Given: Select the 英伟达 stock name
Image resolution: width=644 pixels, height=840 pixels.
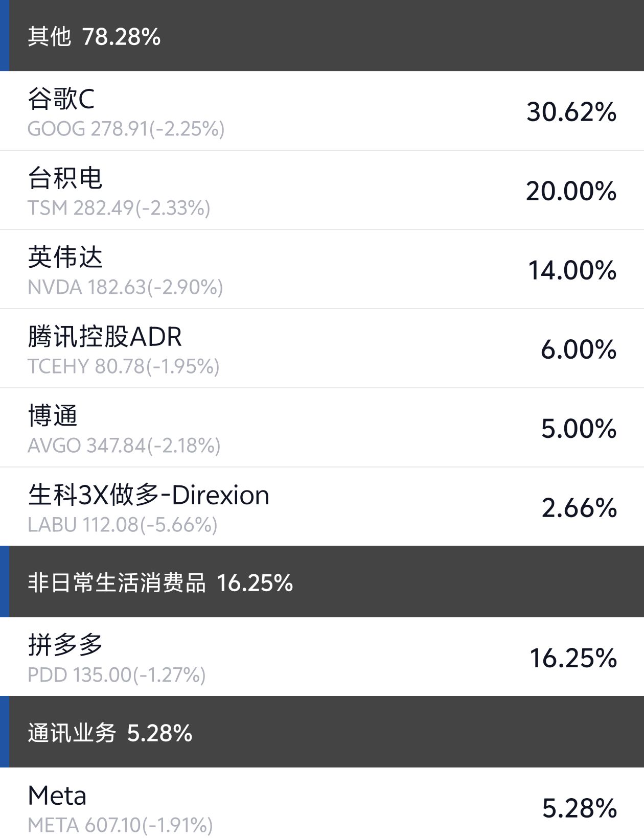Looking at the screenshot, I should 65,257.
